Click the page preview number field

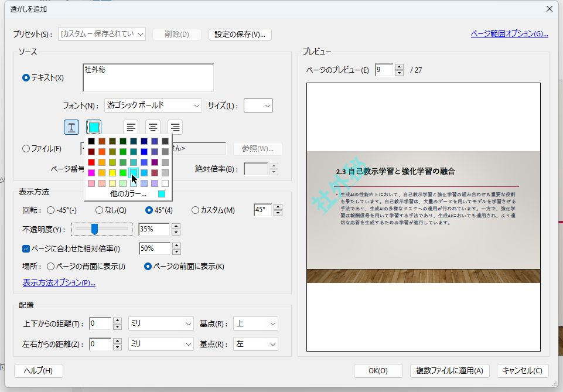384,69
